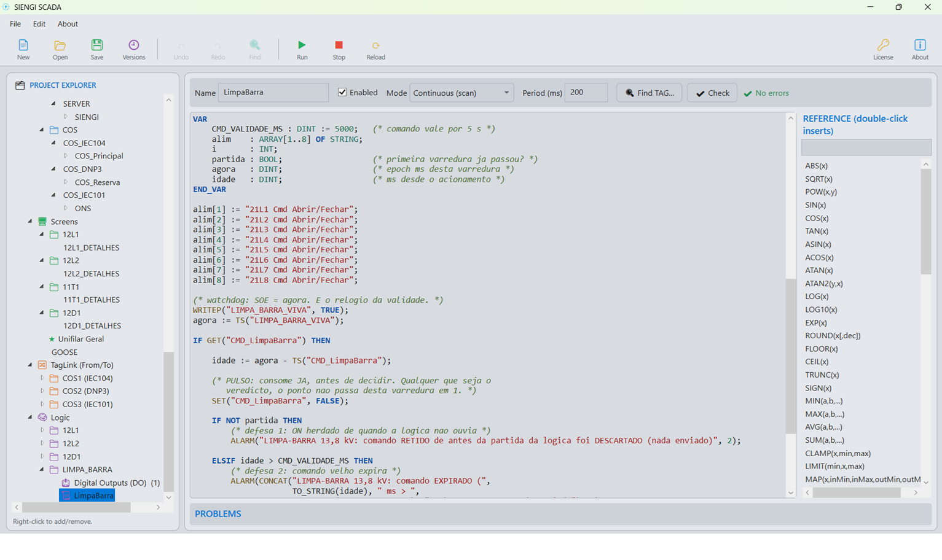This screenshot has width=942, height=560.
Task: Click the COS folder icon
Action: point(54,130)
